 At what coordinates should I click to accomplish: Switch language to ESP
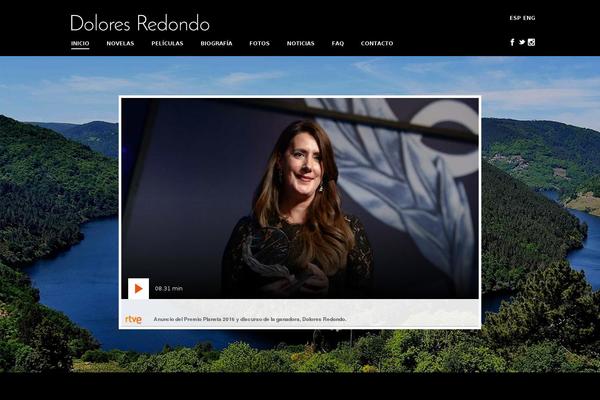coord(515,18)
